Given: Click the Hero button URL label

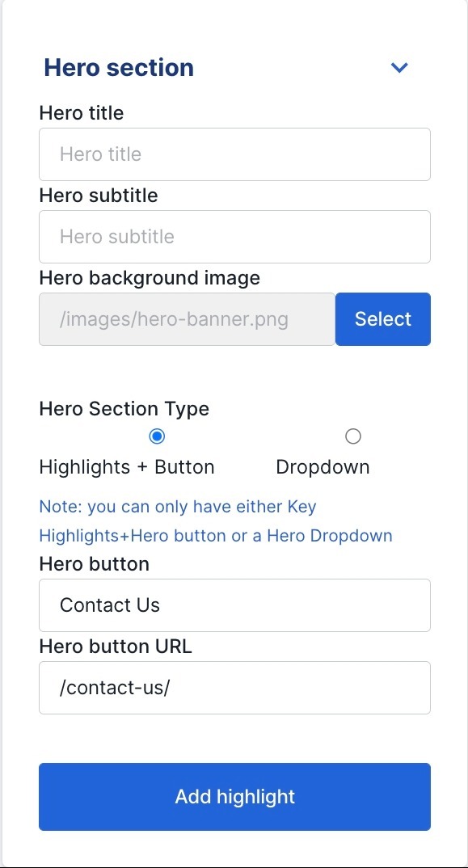Looking at the screenshot, I should tap(116, 647).
